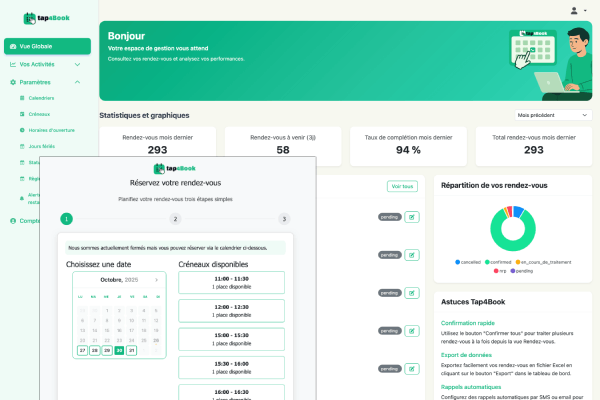Select day 30 in the October calendar
This screenshot has width=600, height=400.
pos(119,350)
